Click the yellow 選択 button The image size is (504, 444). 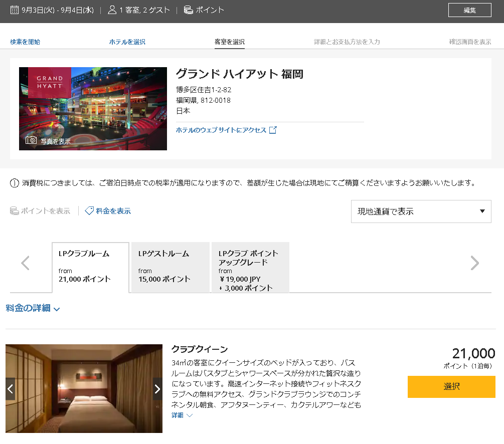(451, 387)
